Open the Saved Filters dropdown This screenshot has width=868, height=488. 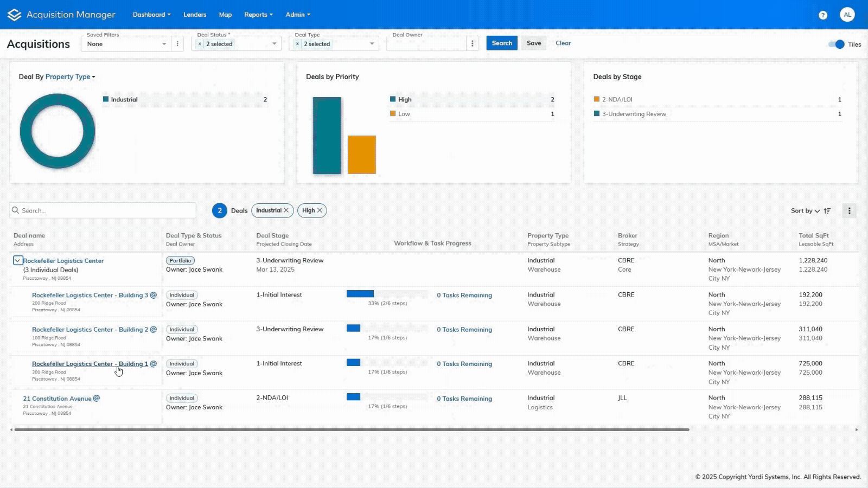tap(126, 44)
